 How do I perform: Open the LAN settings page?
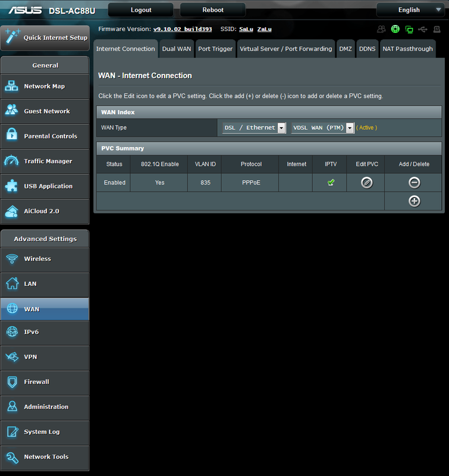[45, 284]
